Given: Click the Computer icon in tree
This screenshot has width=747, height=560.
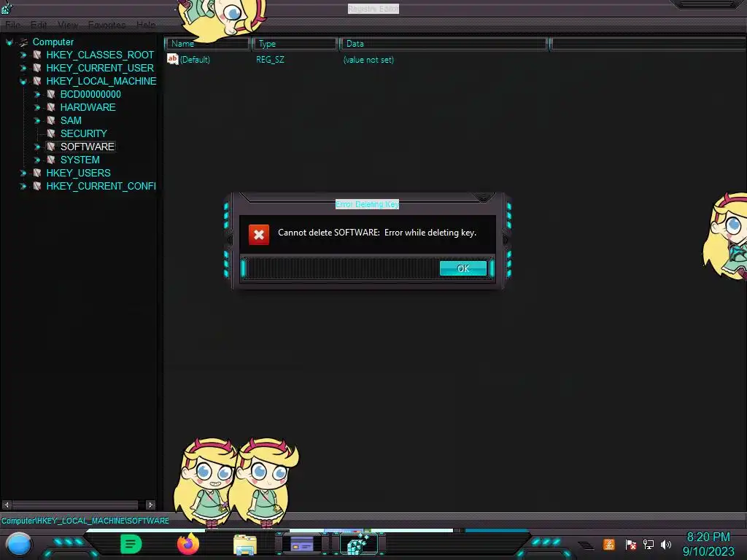Looking at the screenshot, I should point(24,42).
